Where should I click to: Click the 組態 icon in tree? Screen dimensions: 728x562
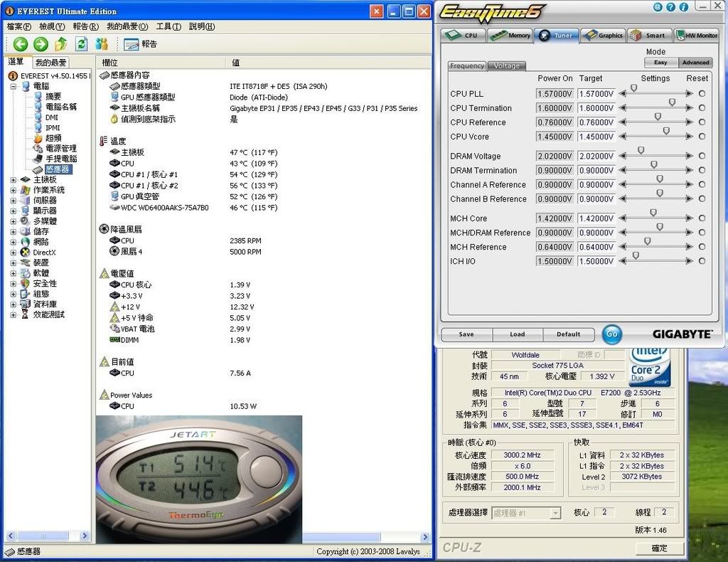click(25, 294)
